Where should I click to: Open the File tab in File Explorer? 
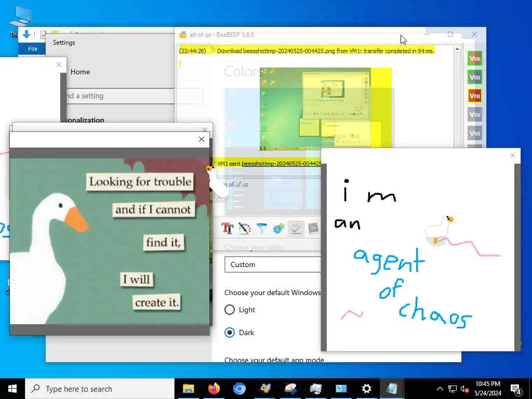(x=33, y=49)
